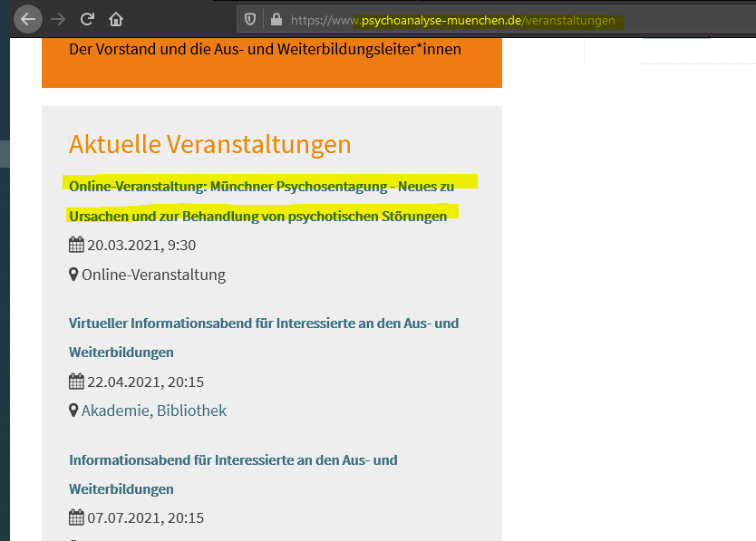Viewport: 756px width, 541px height.
Task: Follow the Akademie, Bibliothek location link
Action: [153, 411]
